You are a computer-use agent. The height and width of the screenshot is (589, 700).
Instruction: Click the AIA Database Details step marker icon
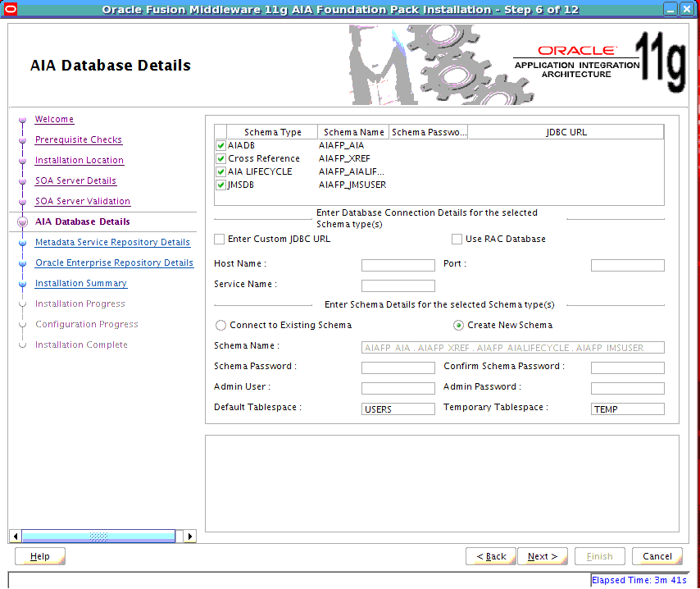click(x=22, y=222)
